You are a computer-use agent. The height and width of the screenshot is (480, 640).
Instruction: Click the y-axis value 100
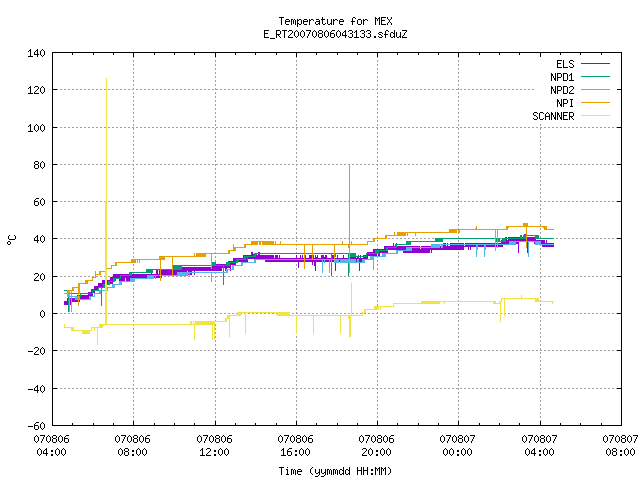(36, 128)
